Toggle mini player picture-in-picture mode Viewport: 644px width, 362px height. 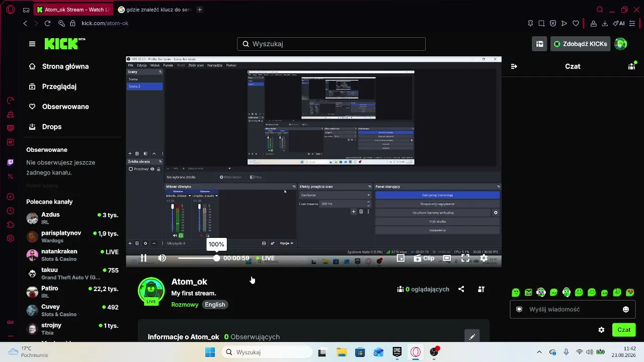point(400,258)
